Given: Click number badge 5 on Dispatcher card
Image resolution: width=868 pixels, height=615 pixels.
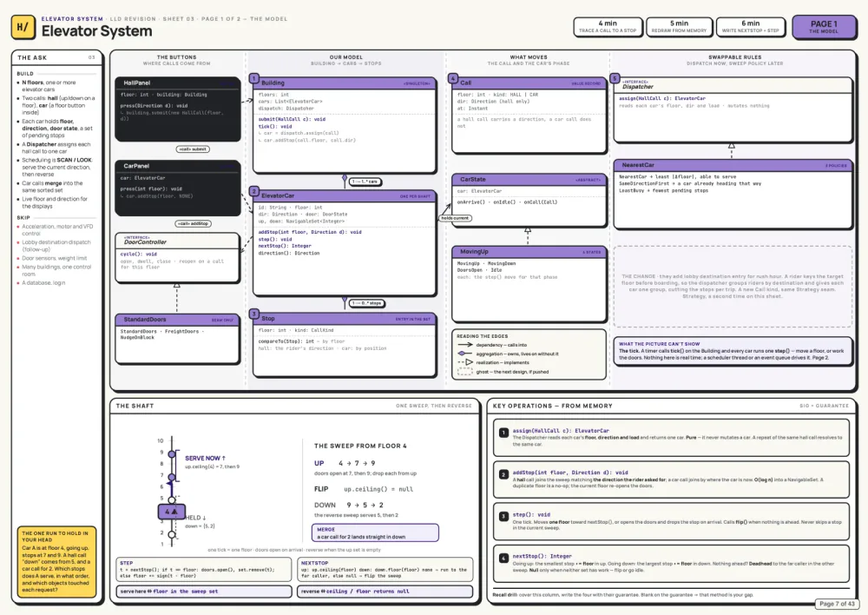Looking at the screenshot, I should (x=615, y=79).
